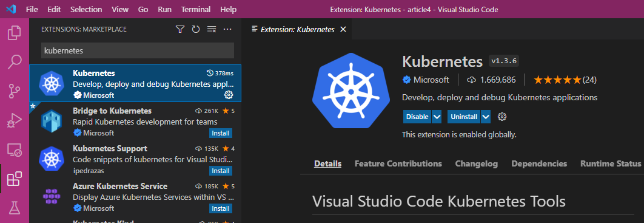Click the install count 1,669,686
Image resolution: width=644 pixels, height=223 pixels.
tap(492, 80)
